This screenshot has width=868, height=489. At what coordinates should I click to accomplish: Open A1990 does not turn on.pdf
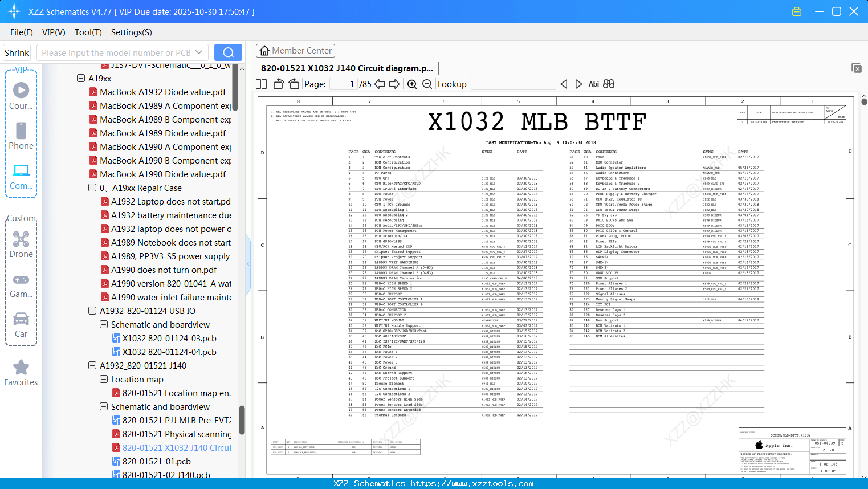[158, 270]
